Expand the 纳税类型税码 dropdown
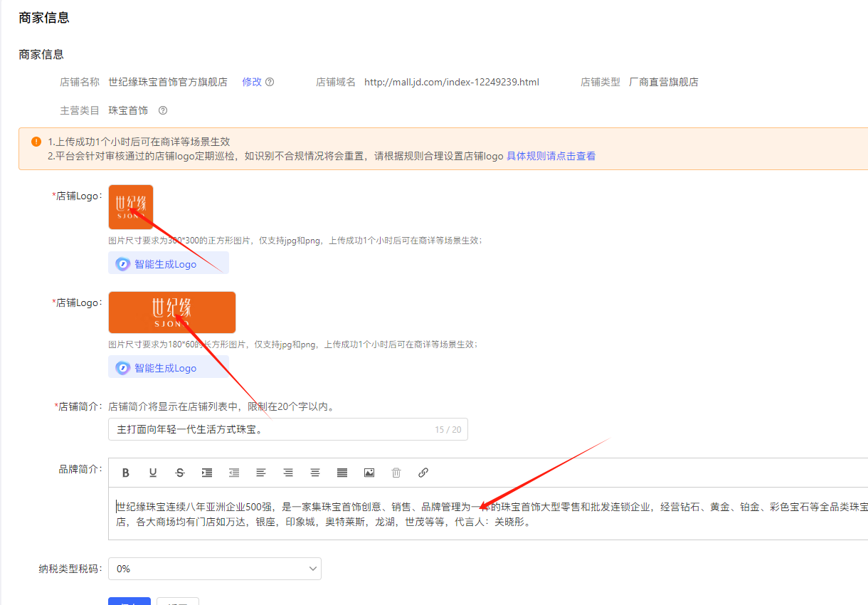The width and height of the screenshot is (868, 605). (215, 569)
